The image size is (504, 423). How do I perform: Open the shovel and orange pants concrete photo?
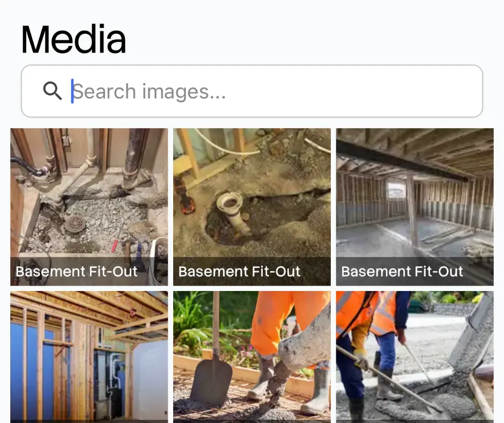click(x=252, y=357)
